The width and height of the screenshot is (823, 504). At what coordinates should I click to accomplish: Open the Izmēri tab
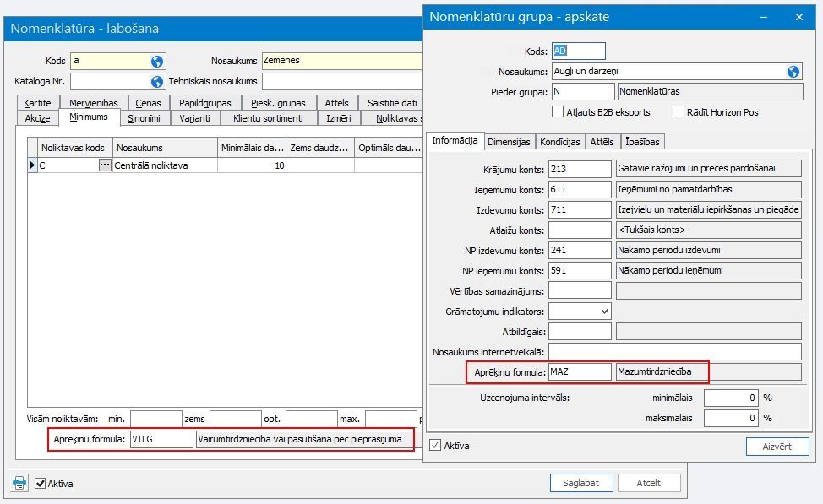339,118
